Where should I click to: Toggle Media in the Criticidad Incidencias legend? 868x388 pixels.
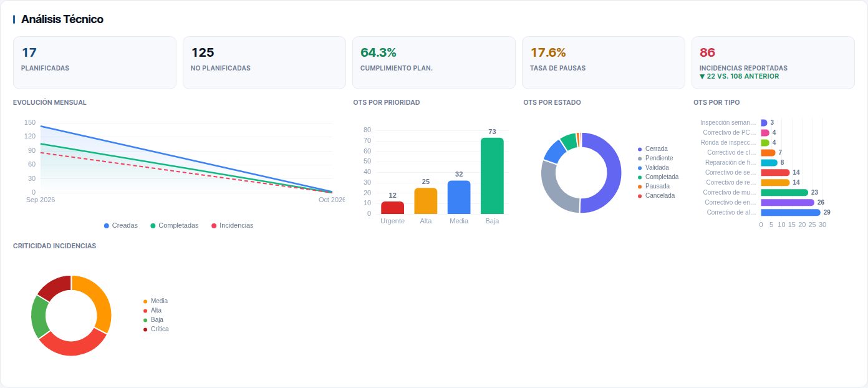point(155,301)
